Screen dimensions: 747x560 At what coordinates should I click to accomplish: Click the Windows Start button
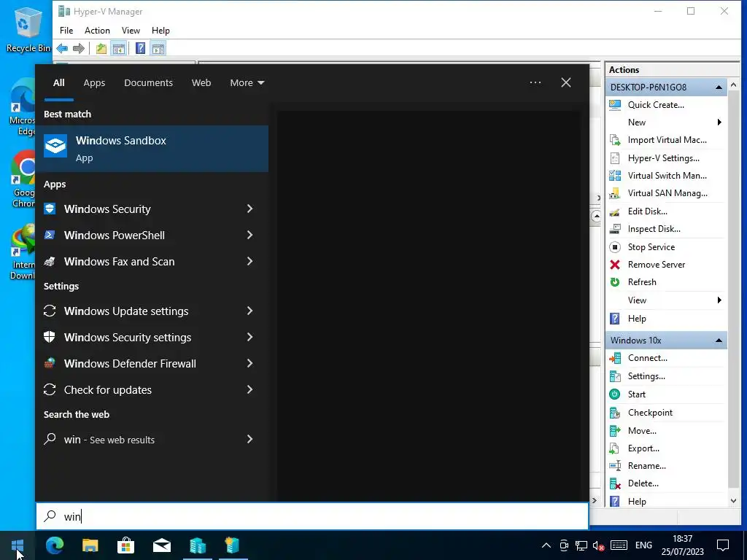point(18,545)
